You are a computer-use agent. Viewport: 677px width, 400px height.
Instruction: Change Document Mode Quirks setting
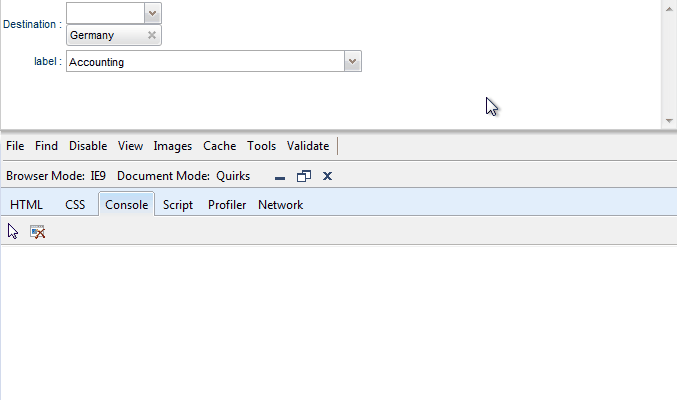pyautogui.click(x=183, y=176)
